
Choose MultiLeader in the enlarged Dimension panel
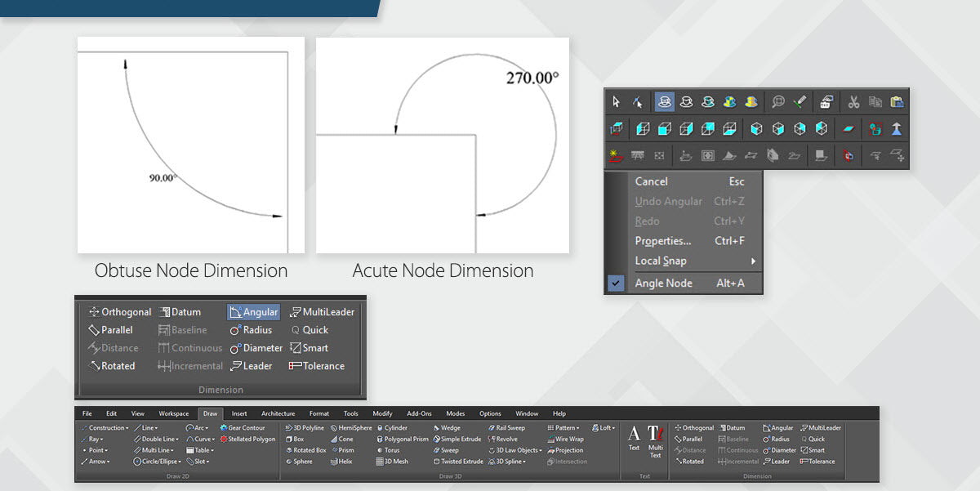[x=322, y=311]
